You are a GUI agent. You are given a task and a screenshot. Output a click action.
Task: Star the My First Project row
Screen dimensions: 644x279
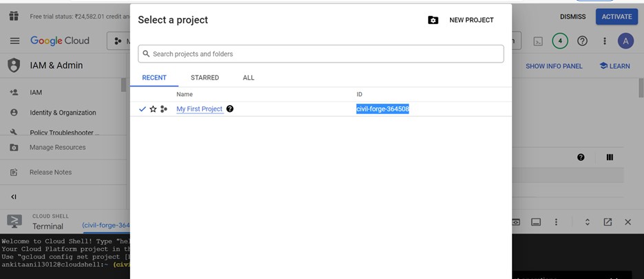[153, 109]
